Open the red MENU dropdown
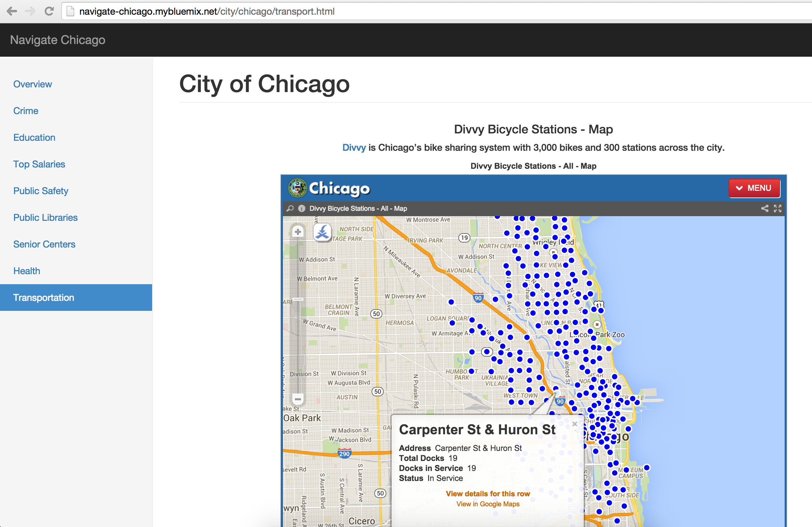812x527 pixels. tap(754, 188)
